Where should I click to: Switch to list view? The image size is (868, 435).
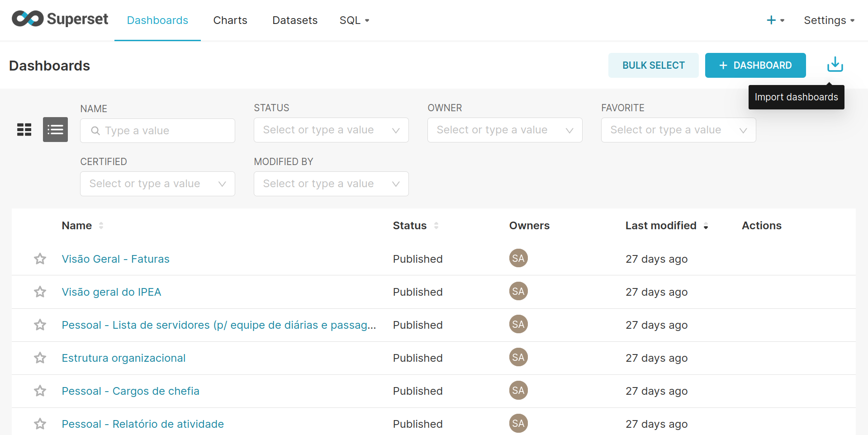tap(55, 130)
